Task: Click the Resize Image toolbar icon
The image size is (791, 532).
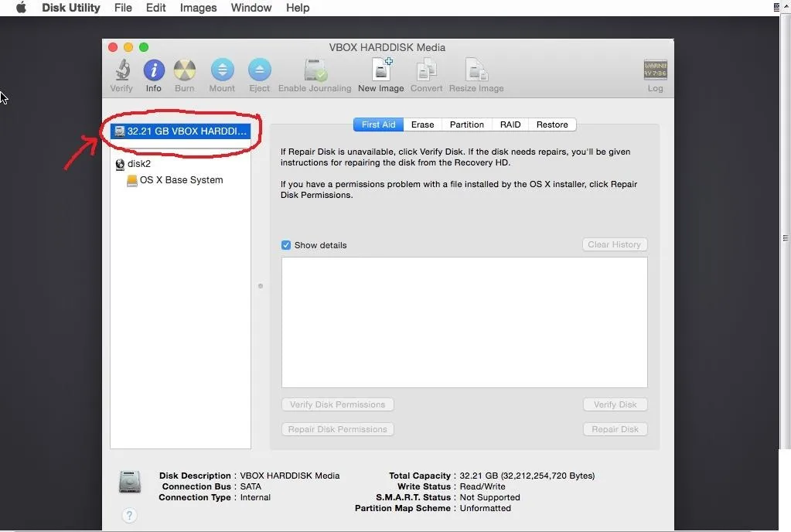Action: tap(476, 70)
